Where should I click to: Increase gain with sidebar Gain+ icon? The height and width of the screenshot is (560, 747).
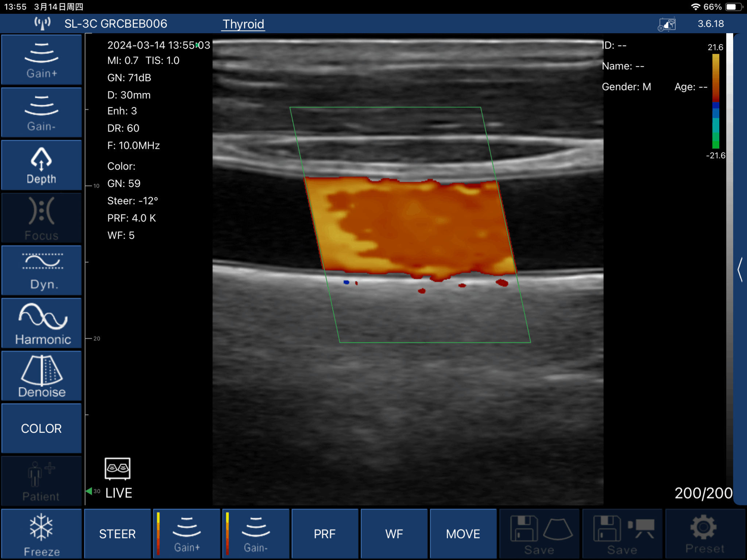pos(41,59)
